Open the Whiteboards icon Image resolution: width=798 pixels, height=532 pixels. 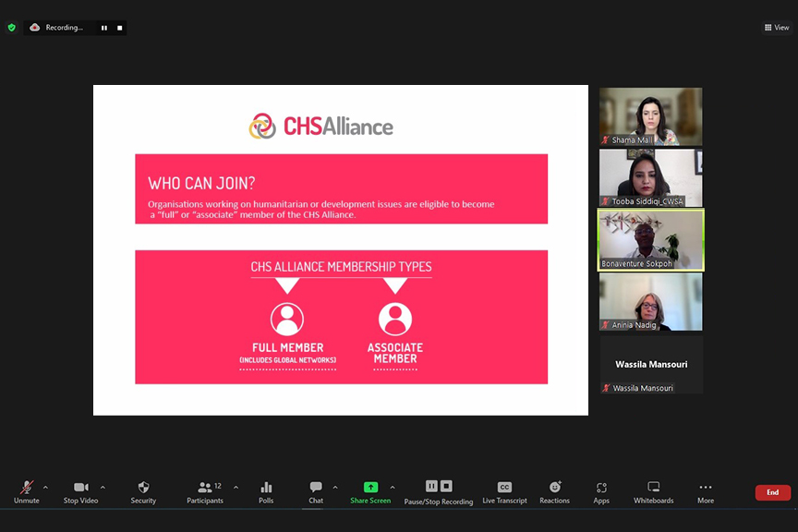654,487
